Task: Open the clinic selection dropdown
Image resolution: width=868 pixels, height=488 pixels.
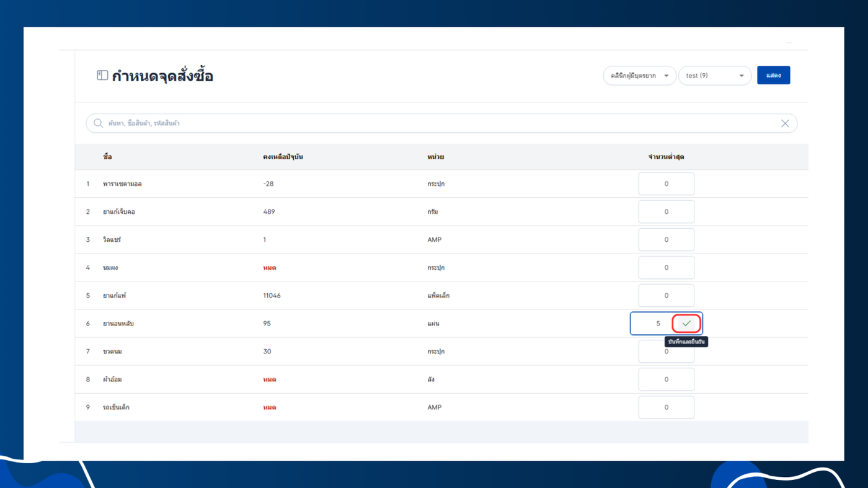Action: tap(639, 76)
